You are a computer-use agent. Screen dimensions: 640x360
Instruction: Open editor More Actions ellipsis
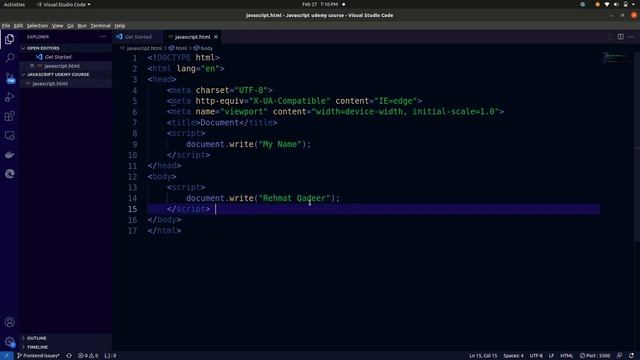[x=631, y=37]
